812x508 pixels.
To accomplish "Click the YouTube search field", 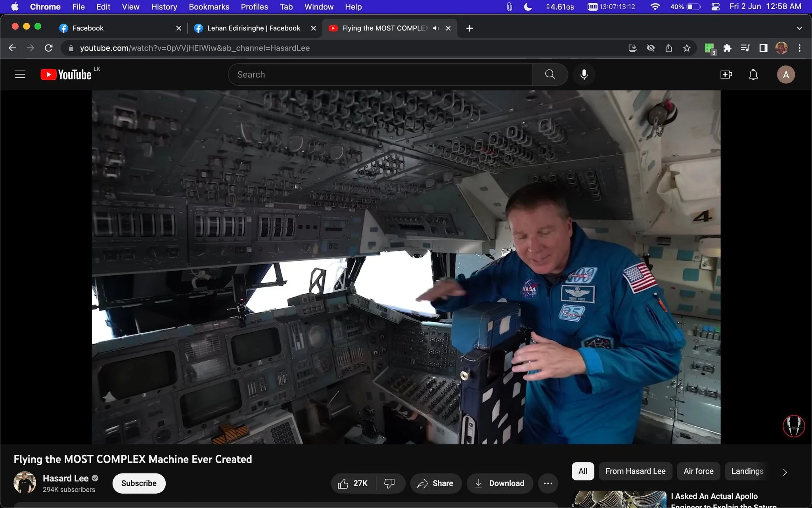I will pos(381,75).
